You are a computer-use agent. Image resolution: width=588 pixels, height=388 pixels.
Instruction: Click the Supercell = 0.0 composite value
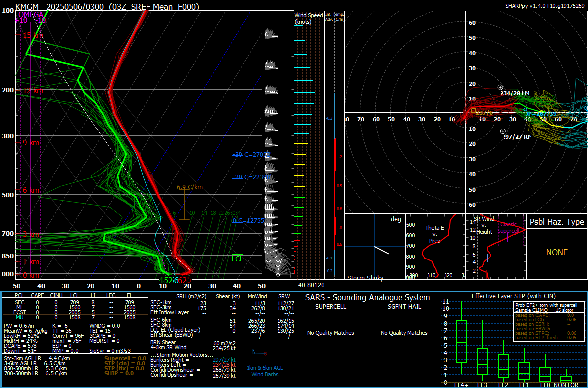point(125,359)
